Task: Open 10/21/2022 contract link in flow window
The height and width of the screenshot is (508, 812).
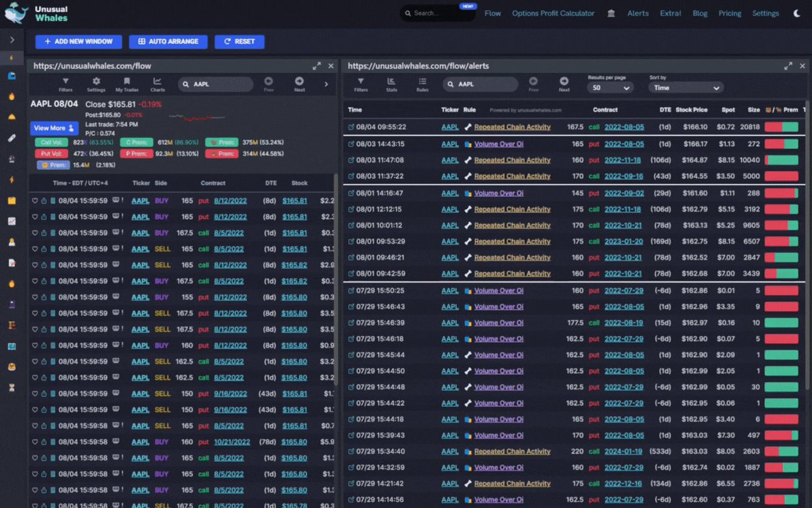Action: pos(232,442)
